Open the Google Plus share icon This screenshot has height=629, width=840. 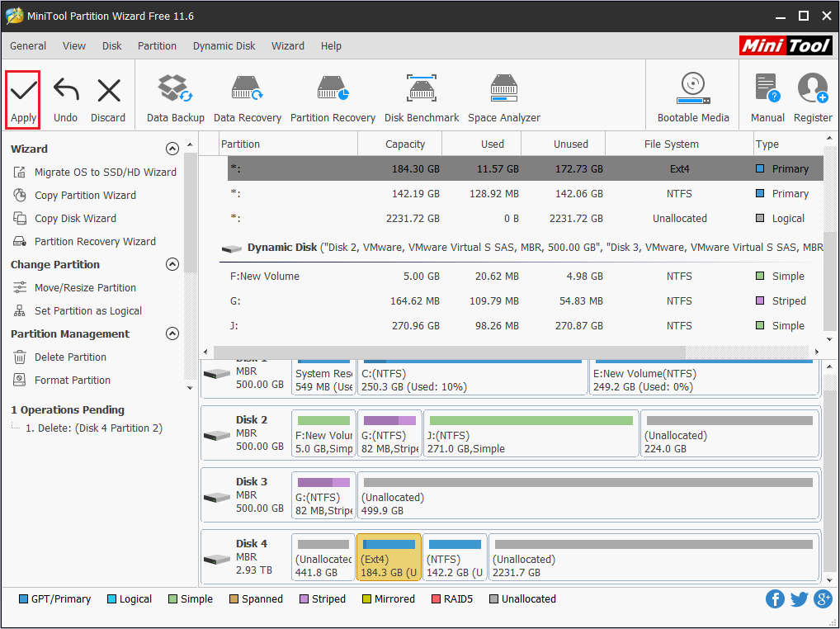[823, 599]
